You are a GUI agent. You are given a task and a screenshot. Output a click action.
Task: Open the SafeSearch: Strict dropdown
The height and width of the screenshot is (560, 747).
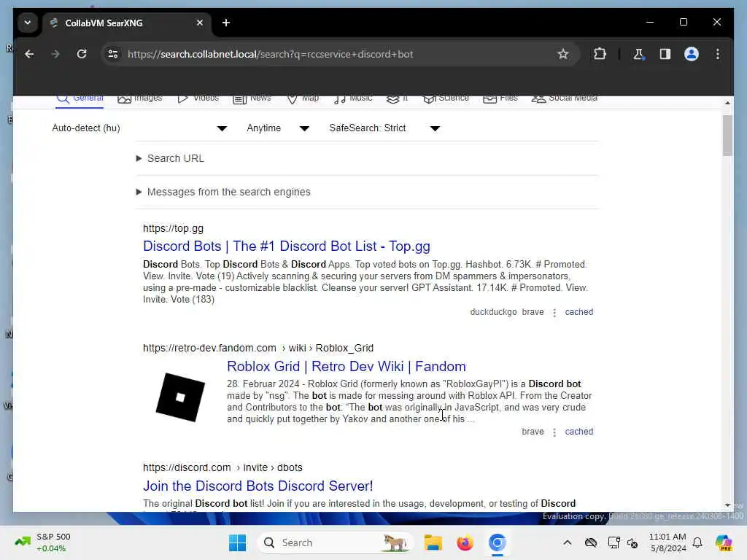[x=384, y=128]
